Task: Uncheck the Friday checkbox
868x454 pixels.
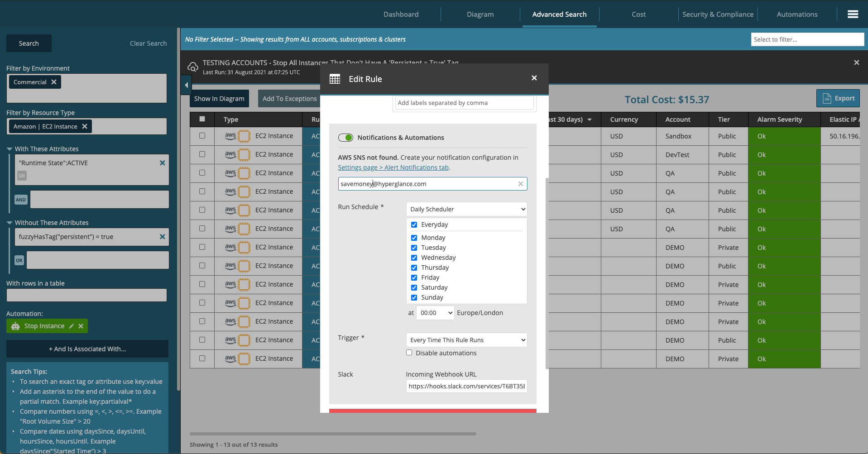Action: coord(414,277)
